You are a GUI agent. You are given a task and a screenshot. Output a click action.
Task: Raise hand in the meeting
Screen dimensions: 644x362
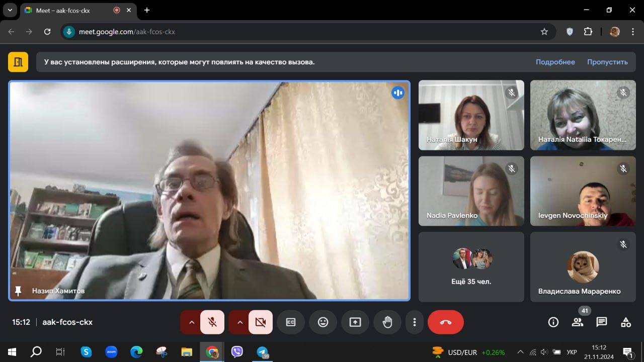tap(387, 322)
